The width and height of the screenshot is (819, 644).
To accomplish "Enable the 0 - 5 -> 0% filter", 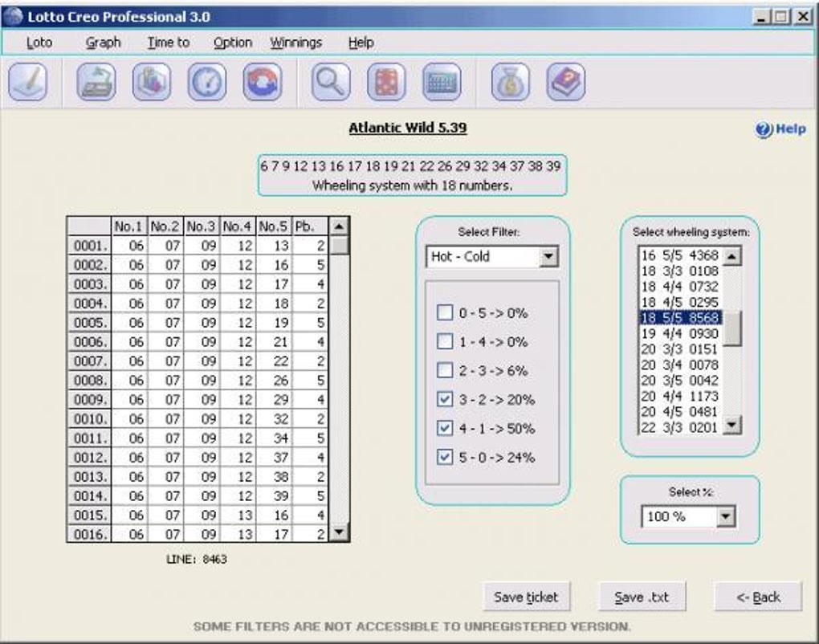I will tap(445, 313).
